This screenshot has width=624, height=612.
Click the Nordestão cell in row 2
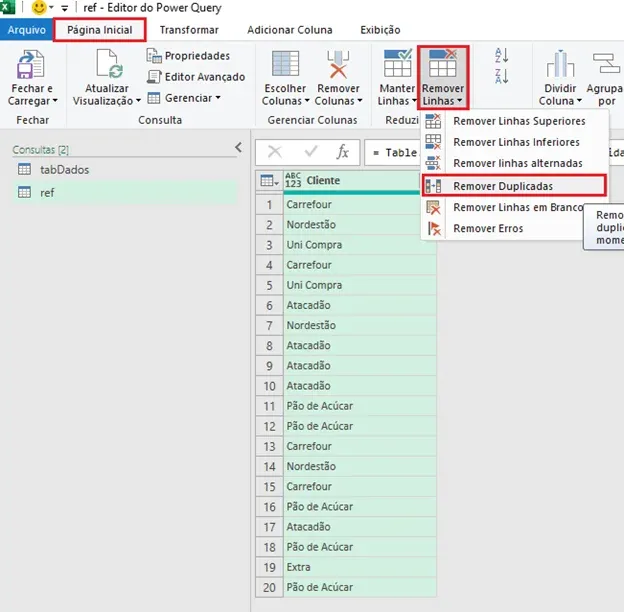pos(360,225)
